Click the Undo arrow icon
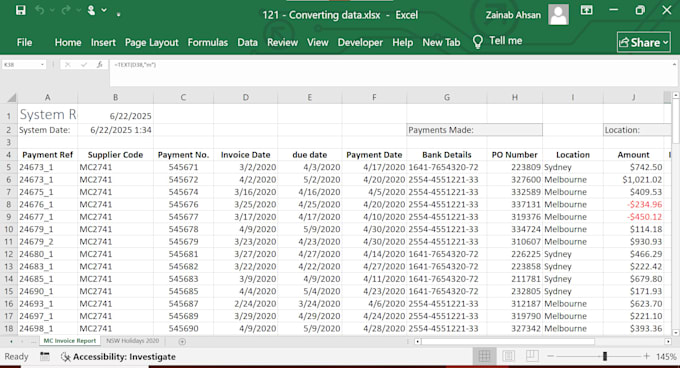680x368 pixels. 39,10
